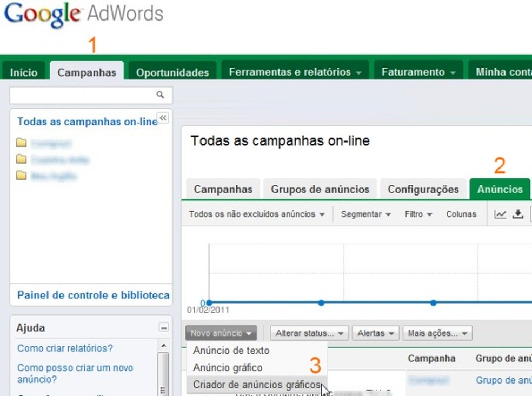Click the download icon next to chart icon

pyautogui.click(x=517, y=214)
